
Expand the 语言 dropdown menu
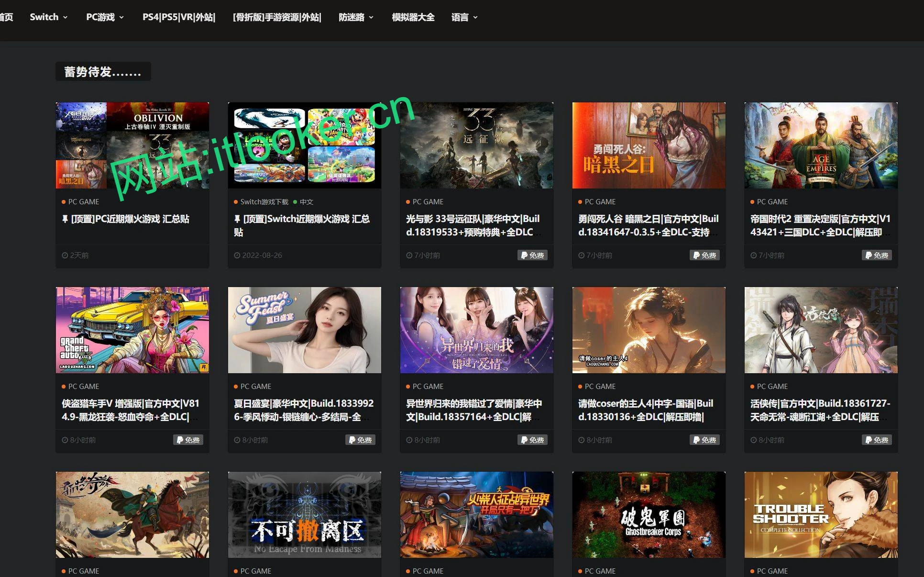[464, 17]
